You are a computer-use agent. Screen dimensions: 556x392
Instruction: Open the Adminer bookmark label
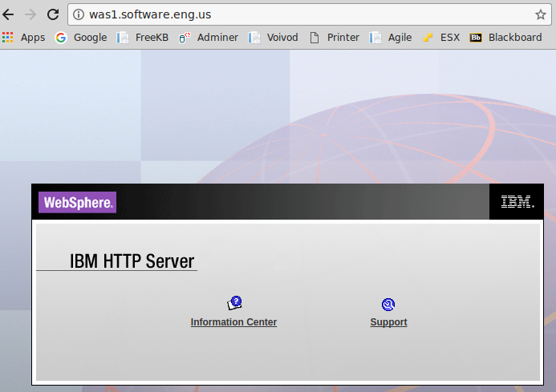pos(217,37)
